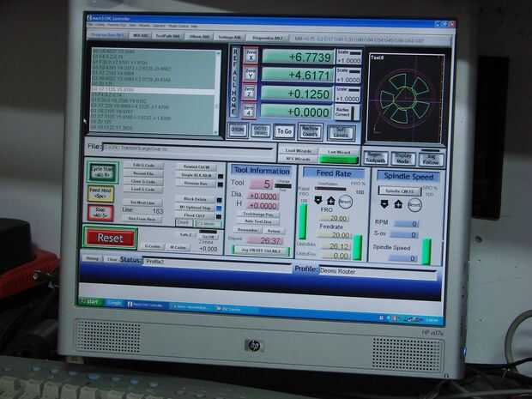Click Run From Here
The width and height of the screenshot is (532, 399).
click(x=142, y=219)
